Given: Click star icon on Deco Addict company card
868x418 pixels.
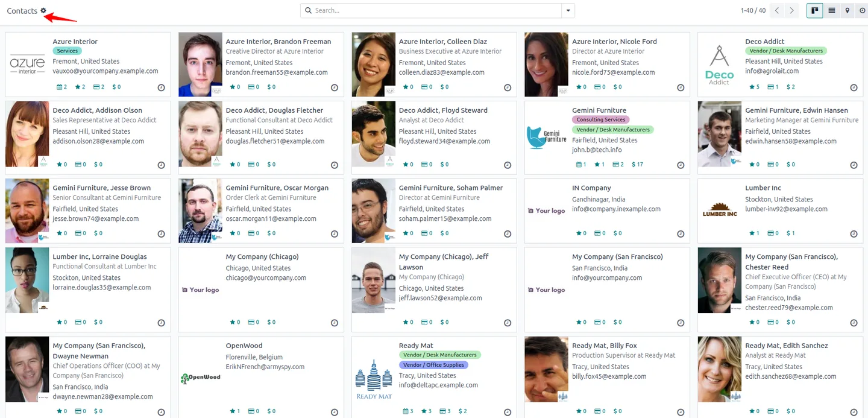Looking at the screenshot, I should pyautogui.click(x=752, y=87).
